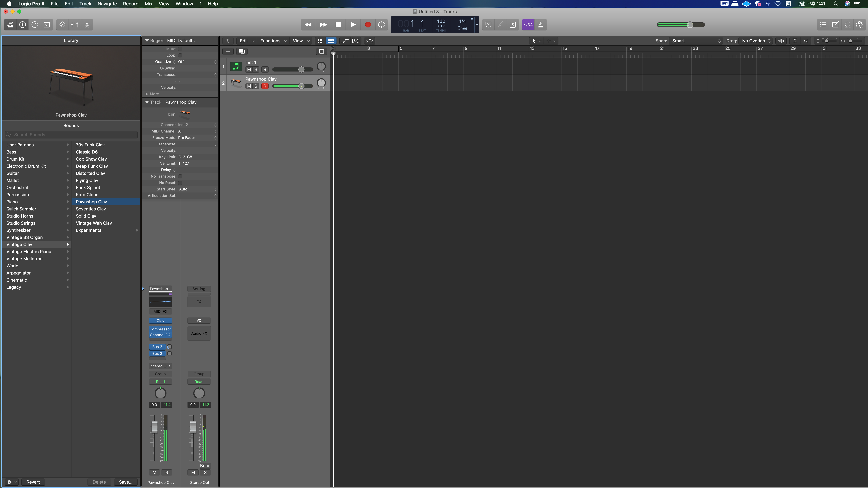Click the Save... button in Library
Image resolution: width=868 pixels, height=488 pixels.
(125, 482)
